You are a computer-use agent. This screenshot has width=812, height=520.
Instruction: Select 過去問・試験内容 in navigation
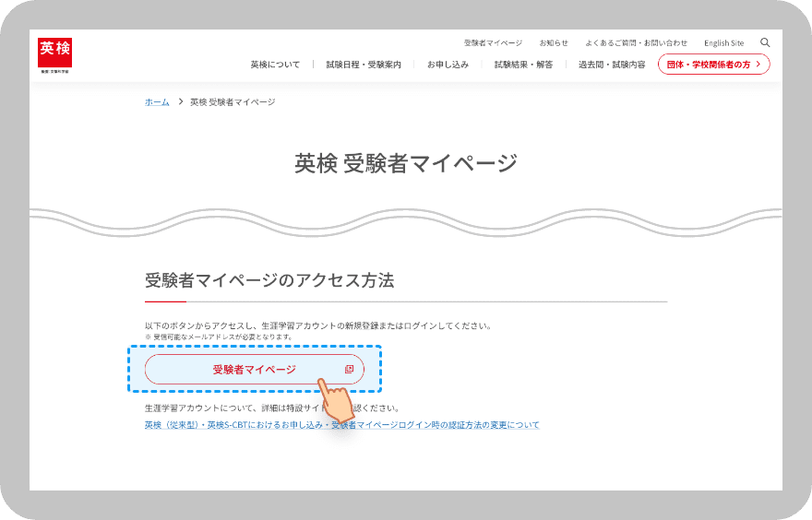pyautogui.click(x=612, y=65)
